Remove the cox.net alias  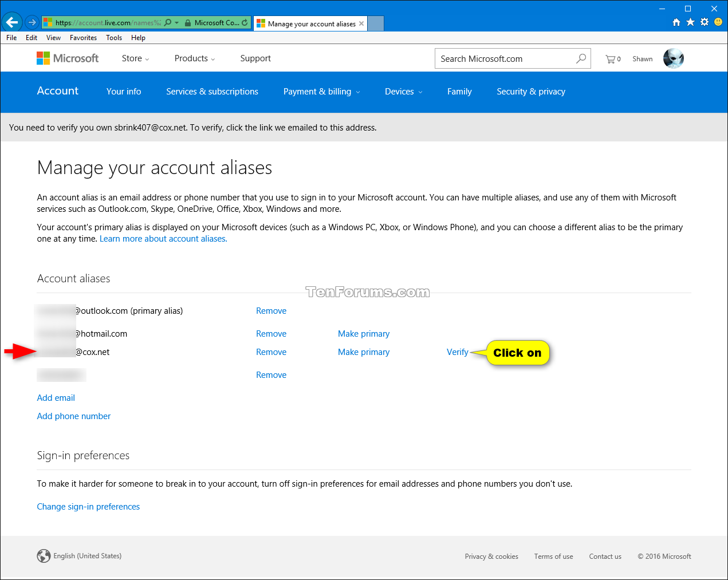point(271,352)
